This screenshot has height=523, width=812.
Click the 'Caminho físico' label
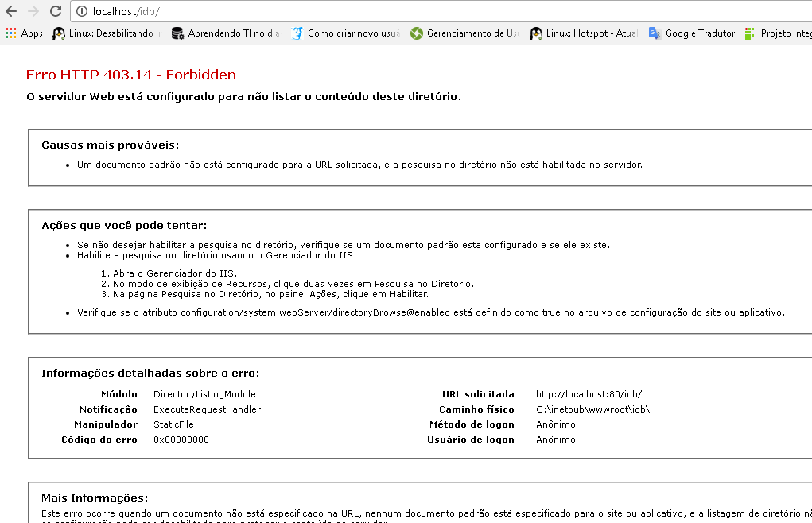pos(476,409)
